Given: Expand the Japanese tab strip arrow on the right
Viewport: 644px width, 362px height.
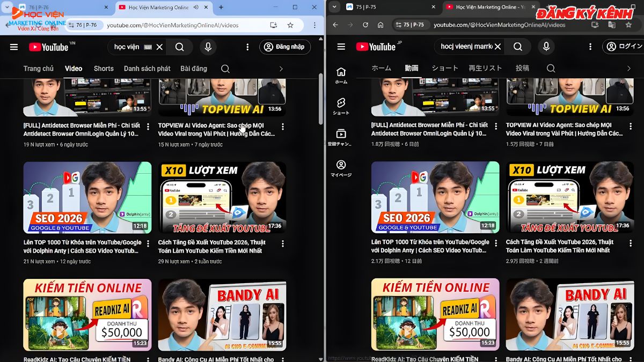Looking at the screenshot, I should coord(628,68).
